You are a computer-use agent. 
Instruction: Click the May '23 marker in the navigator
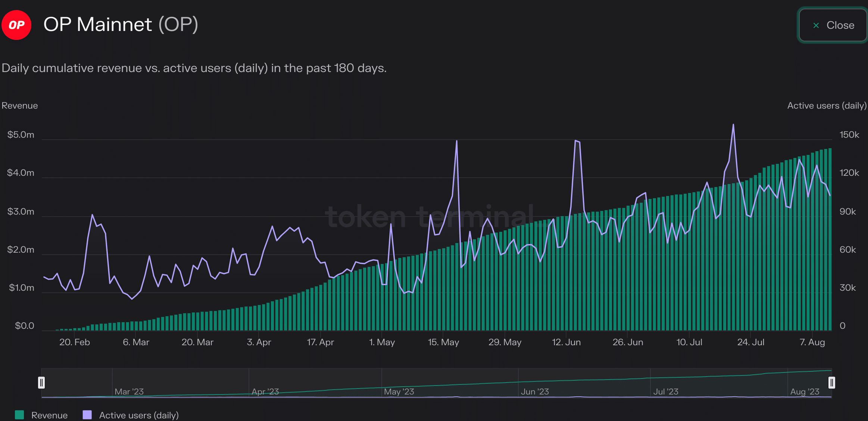click(399, 392)
